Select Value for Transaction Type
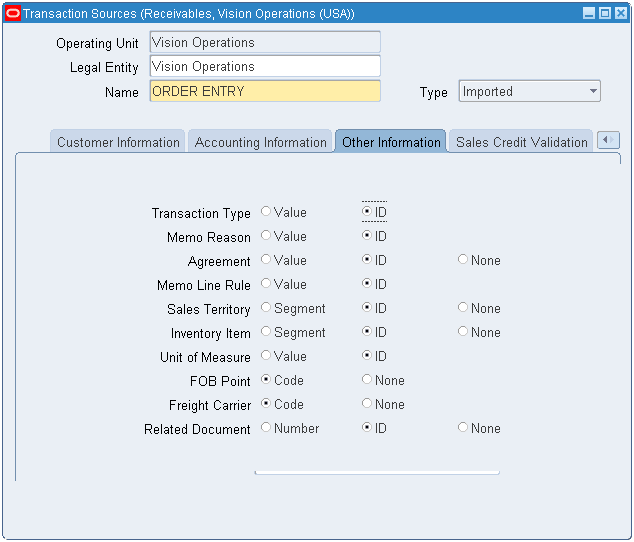 coord(266,212)
